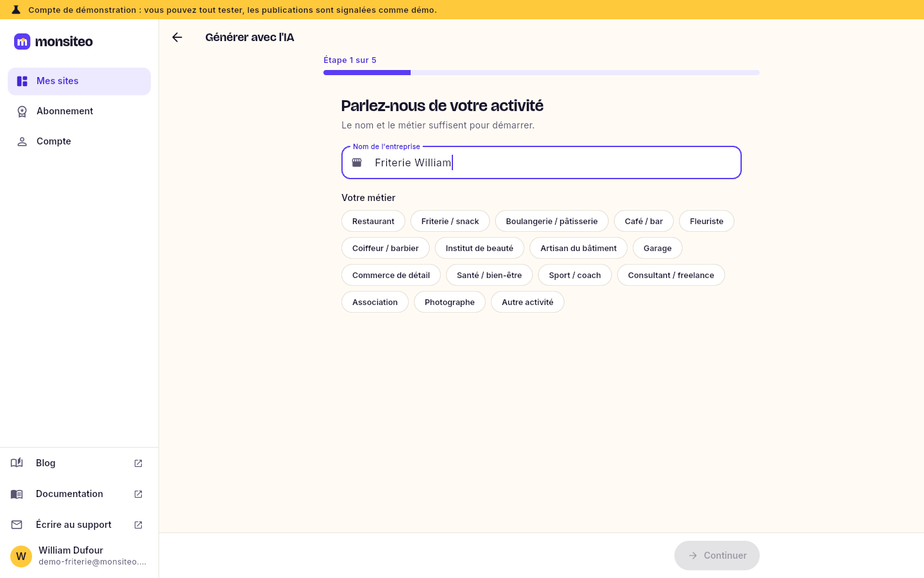Image resolution: width=924 pixels, height=578 pixels.
Task: Open the Documentation link
Action: (79, 494)
